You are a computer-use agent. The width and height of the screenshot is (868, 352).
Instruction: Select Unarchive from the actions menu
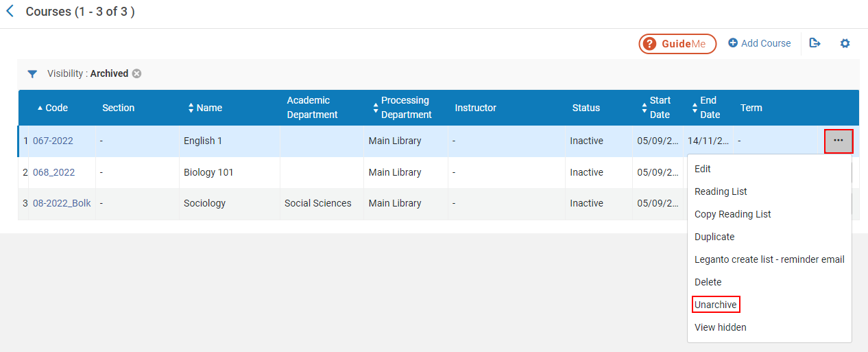715,305
